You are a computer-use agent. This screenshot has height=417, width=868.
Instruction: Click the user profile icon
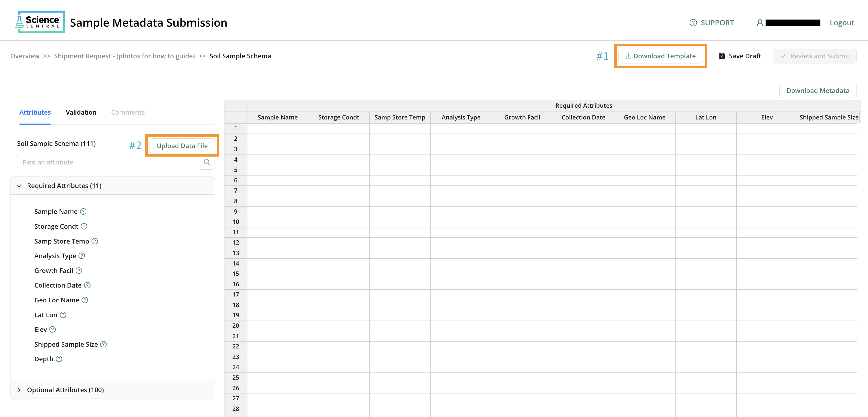[x=760, y=23]
